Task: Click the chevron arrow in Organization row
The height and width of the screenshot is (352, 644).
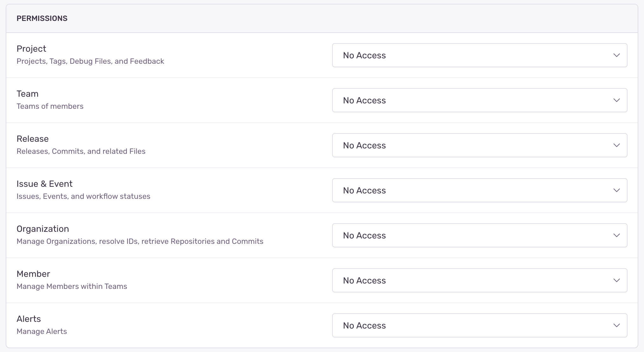Action: tap(616, 235)
